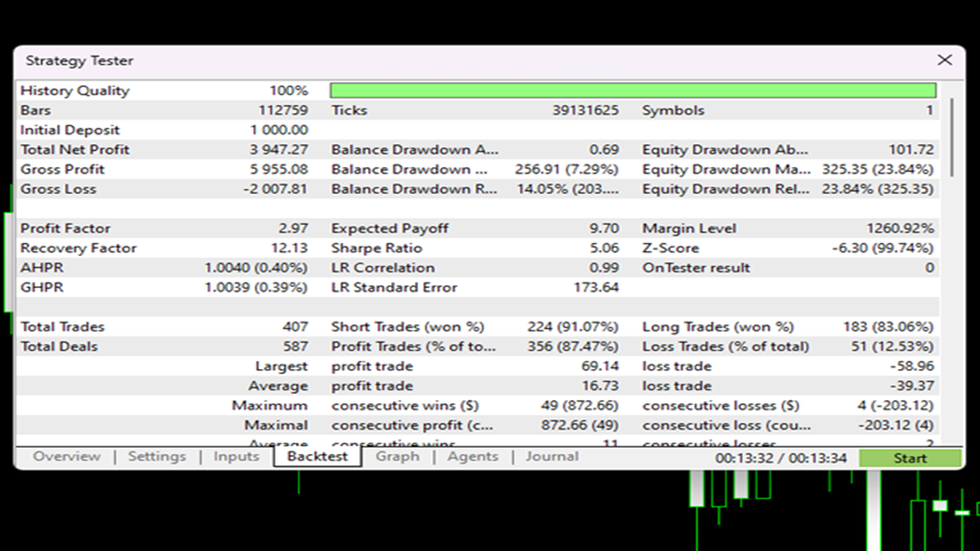Click the Profit Trades value 356 (87.47%)
The height and width of the screenshot is (551, 980).
(573, 346)
